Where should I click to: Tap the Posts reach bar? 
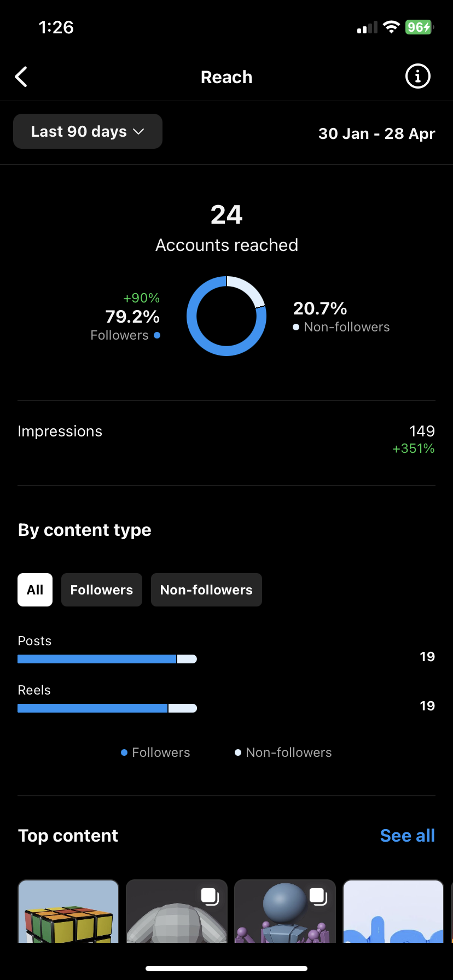point(107,659)
